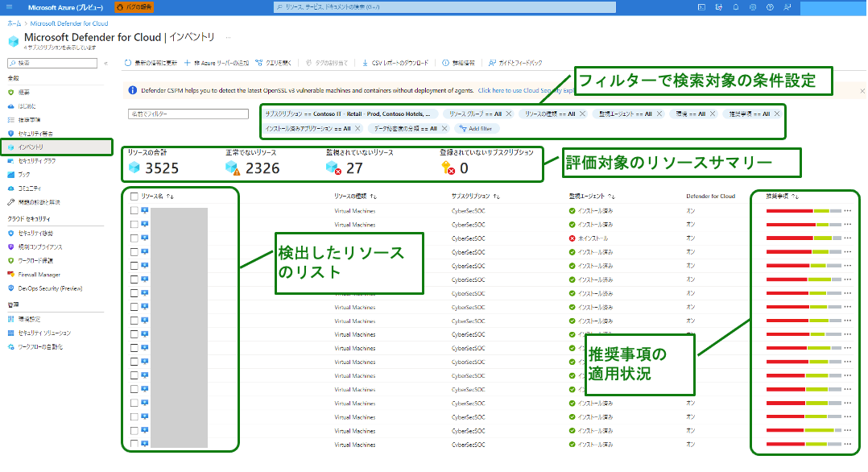868x472 pixels.
Task: Collapse the sidebar with the double chevron
Action: tap(106, 63)
